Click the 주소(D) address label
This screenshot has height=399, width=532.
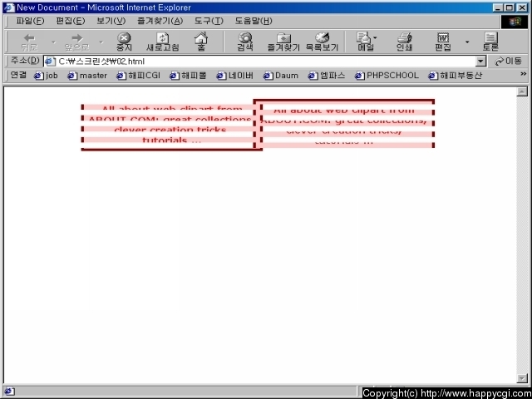point(25,61)
